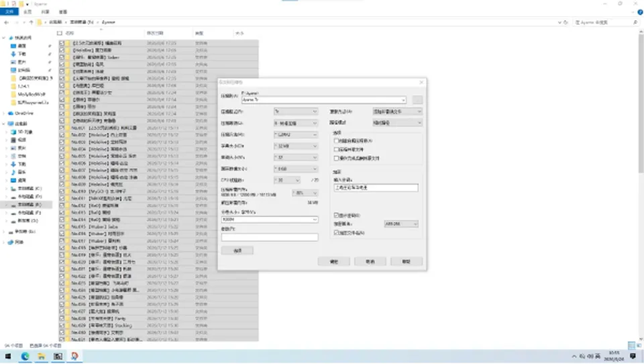Select 3D Objects in the navigation pane
The image size is (644, 364).
coord(25,132)
